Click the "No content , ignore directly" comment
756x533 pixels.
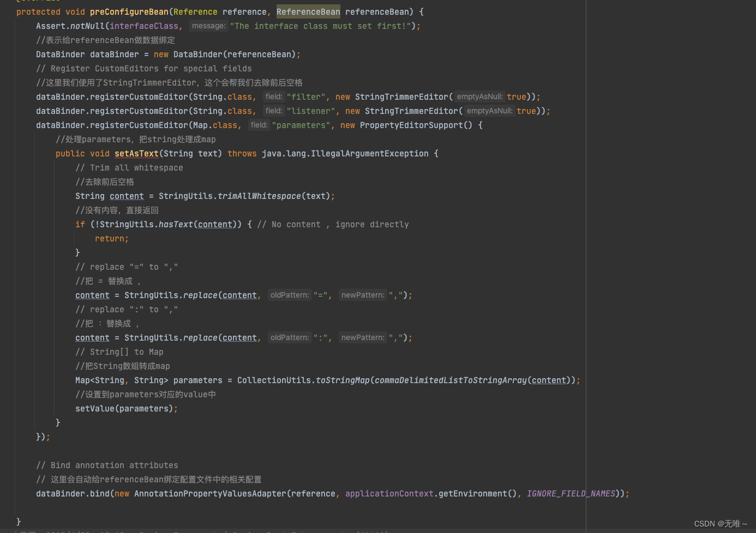click(333, 225)
